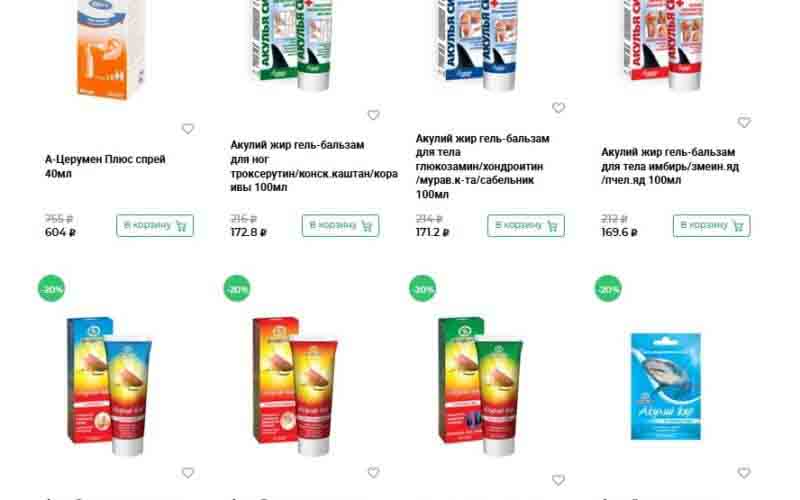Screen dimensions: 800x500
Task: Toggle heart on имбирь/змеин.яд гель-бальзам
Action: point(744,122)
